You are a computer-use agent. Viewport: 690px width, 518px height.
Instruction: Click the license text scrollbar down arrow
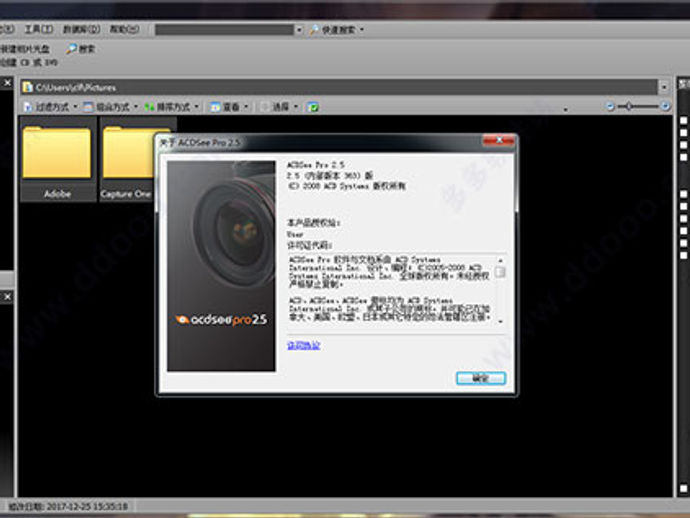(500, 322)
